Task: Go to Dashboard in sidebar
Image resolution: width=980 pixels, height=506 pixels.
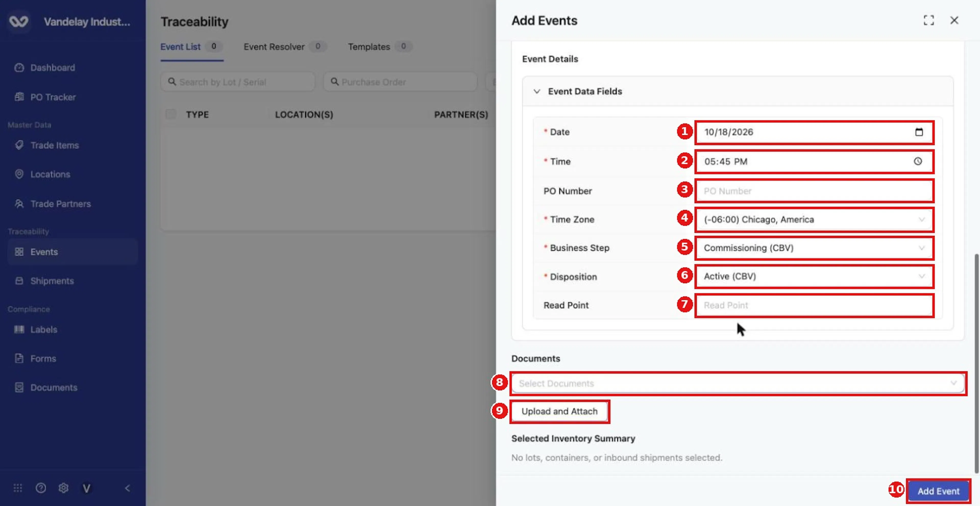Action: (72, 68)
